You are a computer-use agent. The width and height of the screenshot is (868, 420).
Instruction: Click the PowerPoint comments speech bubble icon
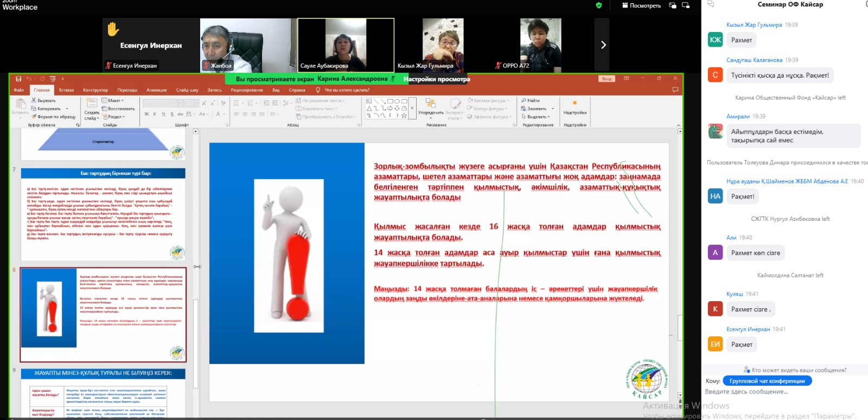click(x=675, y=90)
